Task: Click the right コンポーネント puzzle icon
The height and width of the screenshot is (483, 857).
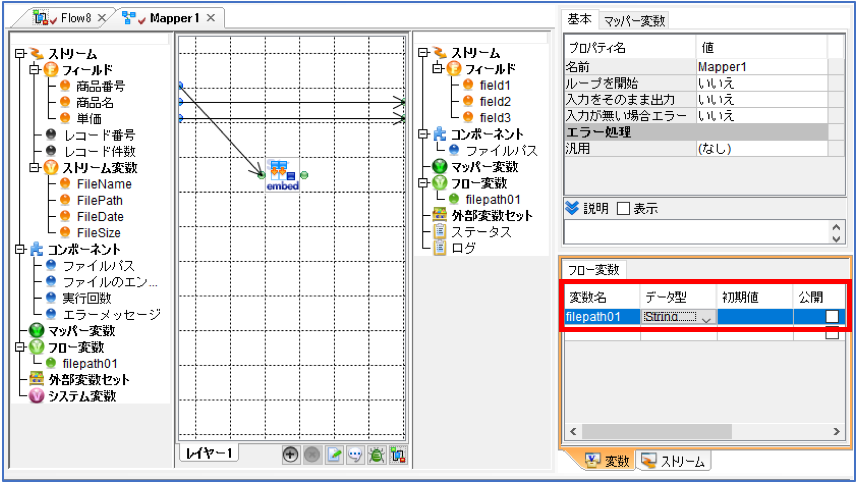Action: coord(439,134)
